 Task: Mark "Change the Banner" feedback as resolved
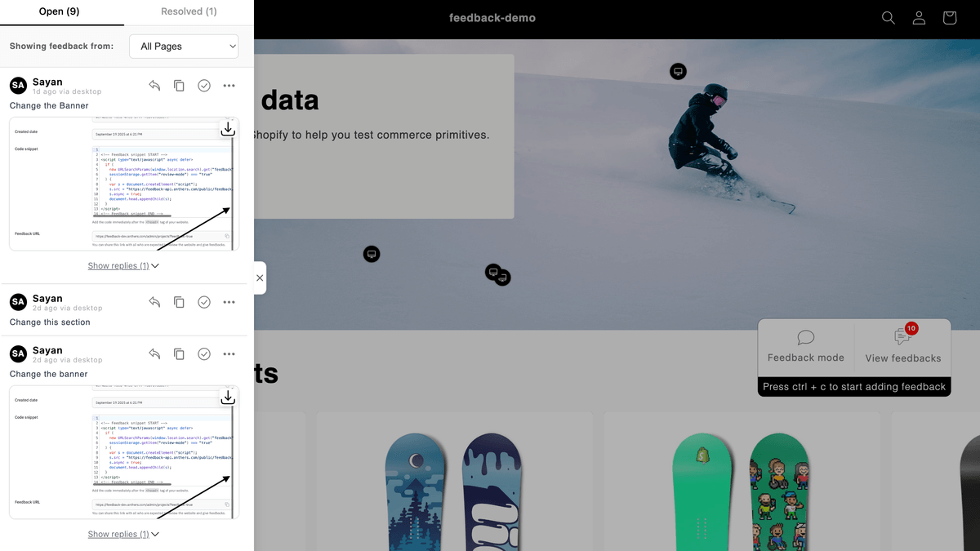[x=204, y=86]
